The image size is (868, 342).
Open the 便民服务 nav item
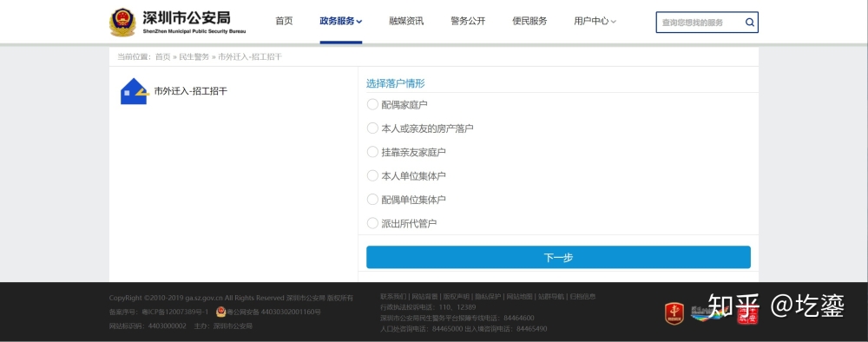[529, 21]
